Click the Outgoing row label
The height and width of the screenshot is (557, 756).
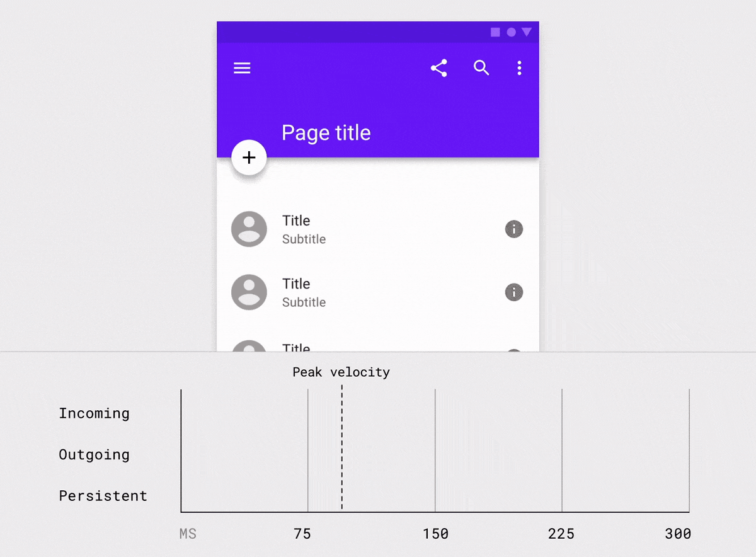(94, 454)
